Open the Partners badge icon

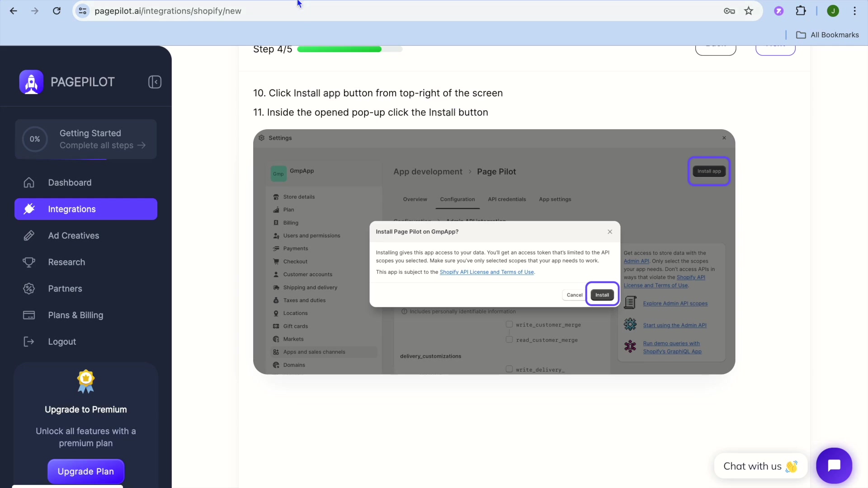[29, 289]
